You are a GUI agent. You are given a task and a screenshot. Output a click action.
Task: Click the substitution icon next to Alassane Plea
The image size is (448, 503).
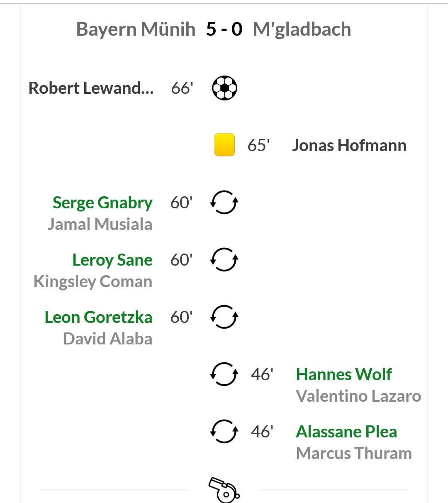pyautogui.click(x=224, y=432)
